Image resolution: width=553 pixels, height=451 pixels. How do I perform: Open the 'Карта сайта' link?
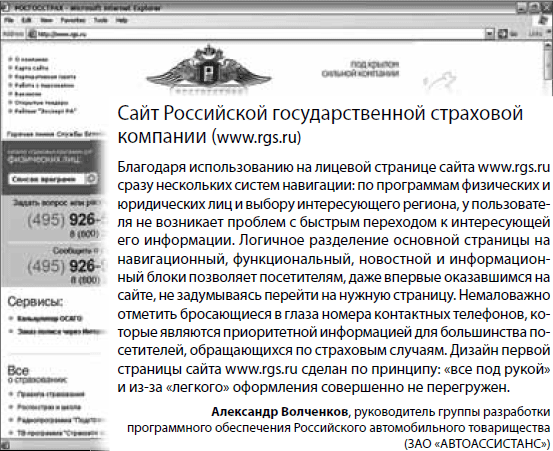(x=31, y=68)
